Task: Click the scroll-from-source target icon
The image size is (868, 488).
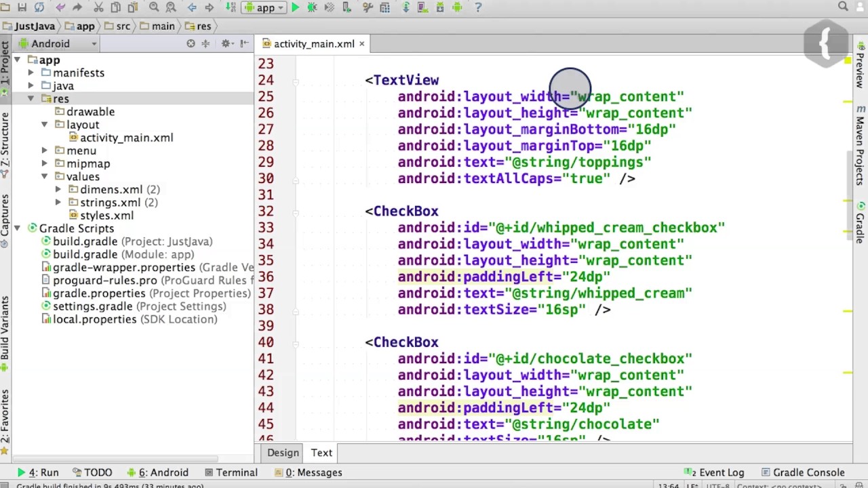Action: [191, 43]
